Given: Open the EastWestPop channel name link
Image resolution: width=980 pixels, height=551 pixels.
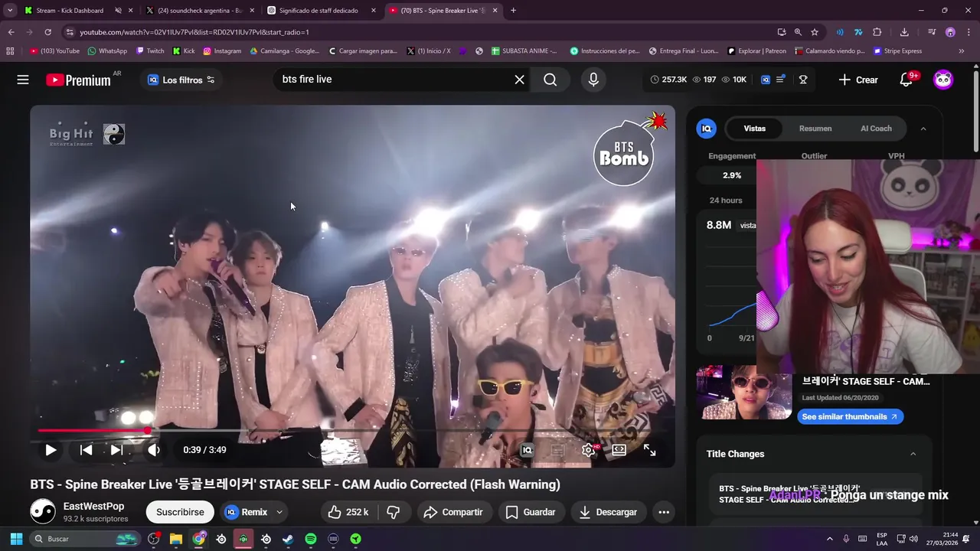Looking at the screenshot, I should coord(93,506).
